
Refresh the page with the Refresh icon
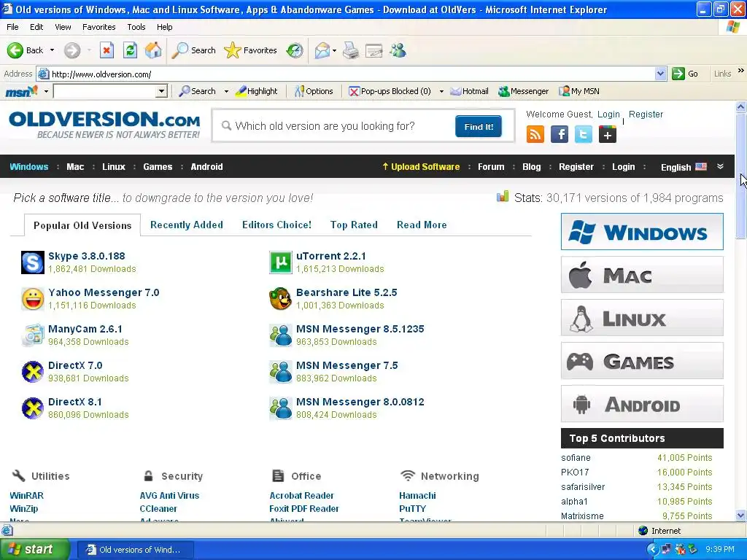[130, 50]
